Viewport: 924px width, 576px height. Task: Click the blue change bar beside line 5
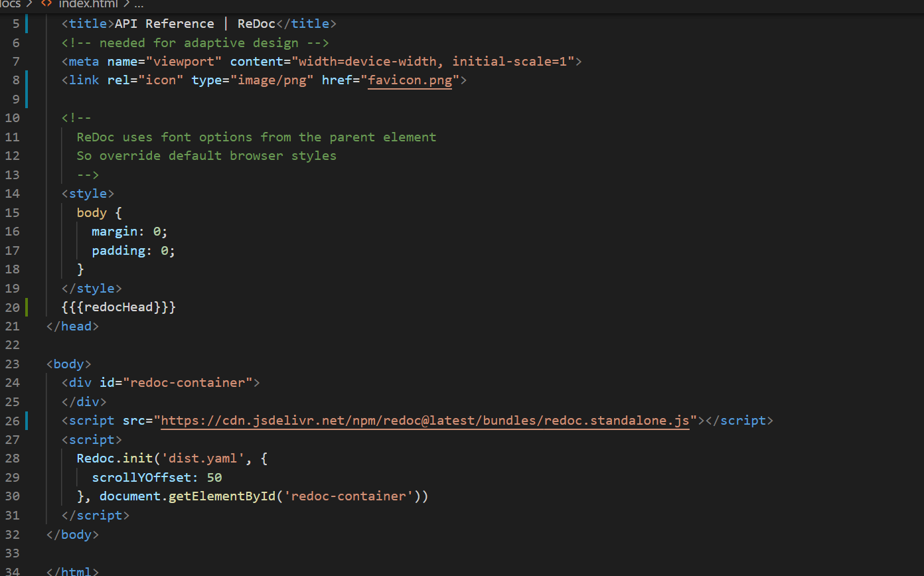pos(26,23)
